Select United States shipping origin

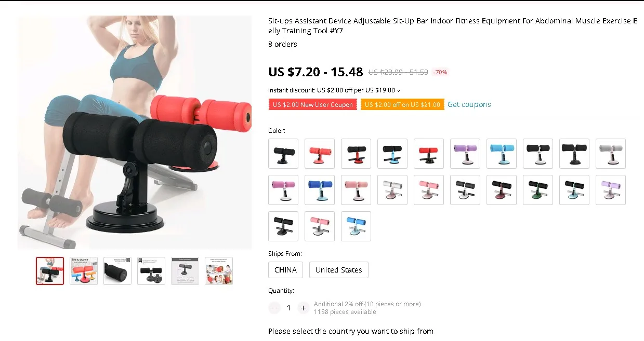point(339,270)
